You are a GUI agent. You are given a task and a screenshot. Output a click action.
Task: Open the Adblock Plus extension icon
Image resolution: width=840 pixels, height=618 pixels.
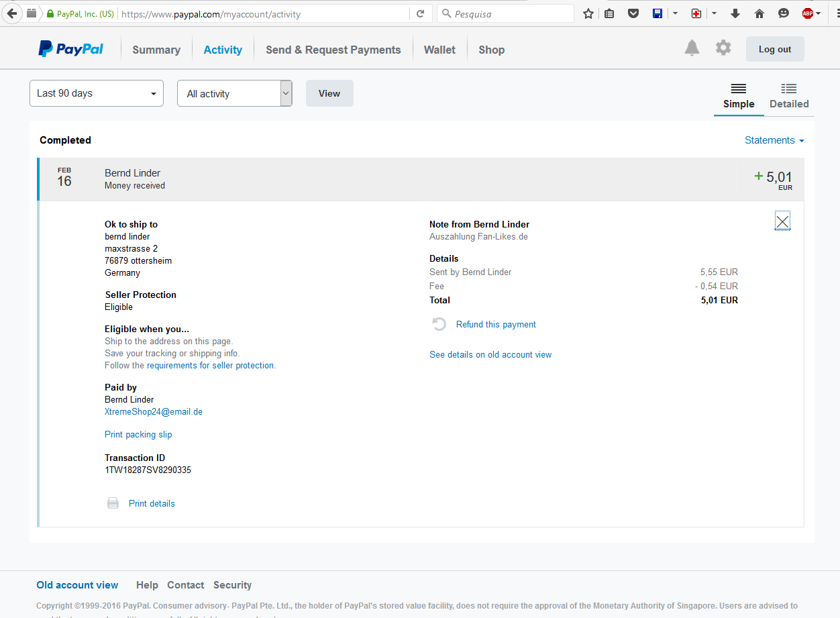click(x=808, y=13)
